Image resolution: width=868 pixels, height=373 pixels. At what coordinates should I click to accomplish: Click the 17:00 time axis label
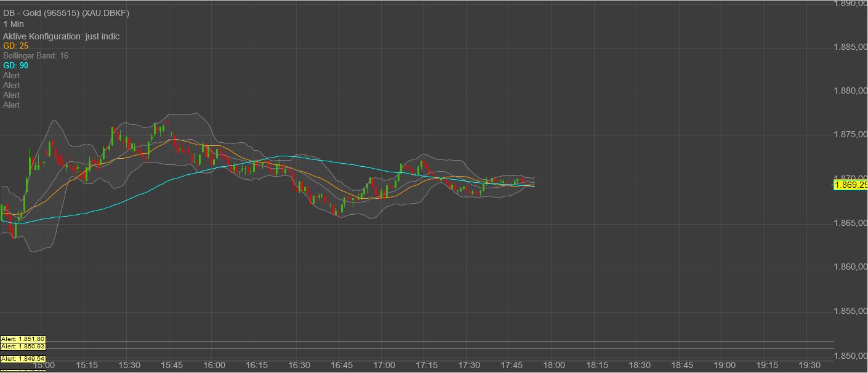(x=384, y=366)
